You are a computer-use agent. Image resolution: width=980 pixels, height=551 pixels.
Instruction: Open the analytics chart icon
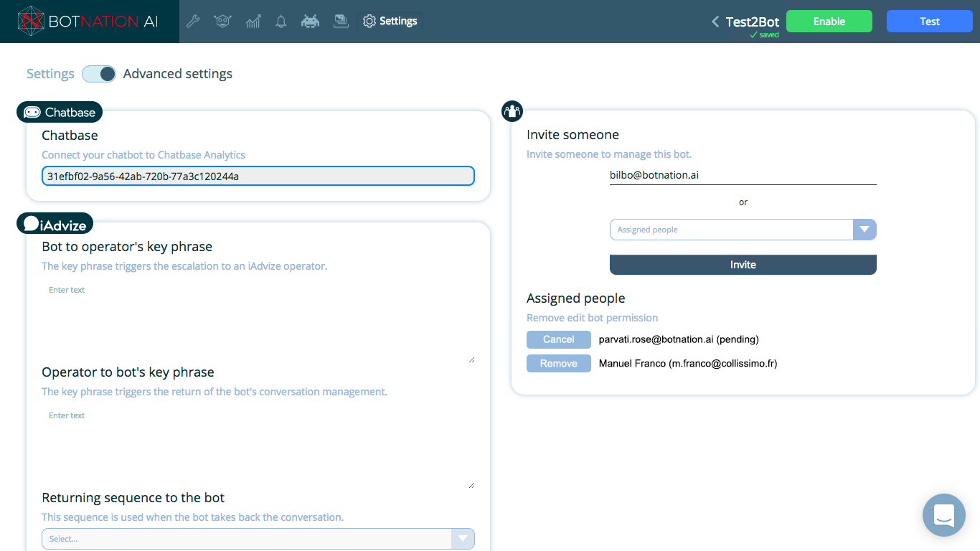(253, 22)
